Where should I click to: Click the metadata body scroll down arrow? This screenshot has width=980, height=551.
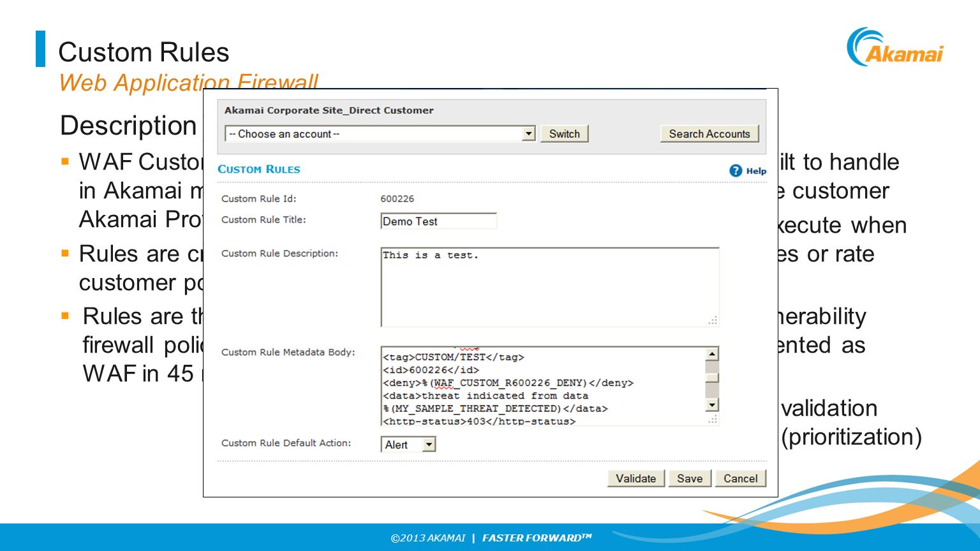pos(712,405)
